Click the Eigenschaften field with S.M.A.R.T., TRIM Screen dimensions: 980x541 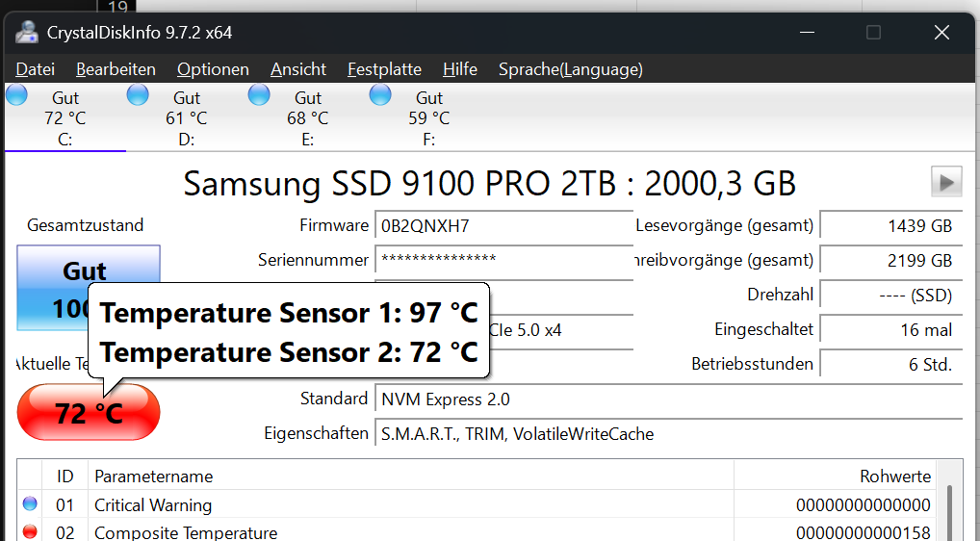pos(669,433)
